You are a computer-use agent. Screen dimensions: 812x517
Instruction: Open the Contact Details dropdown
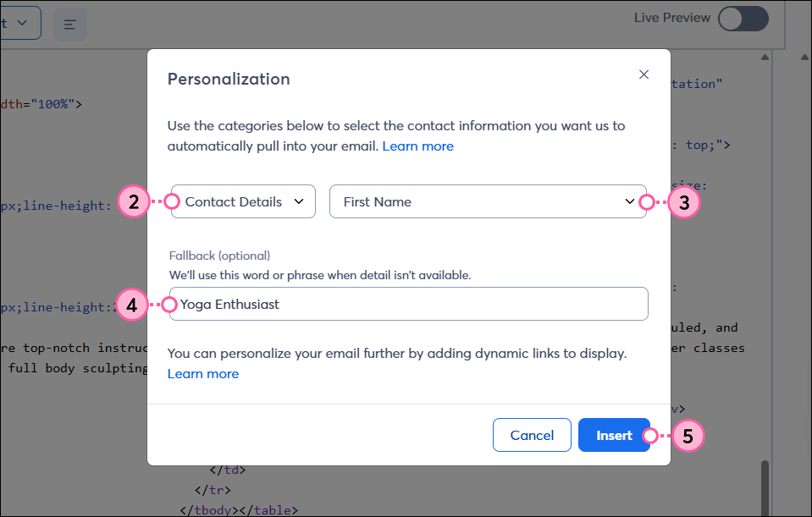point(242,201)
